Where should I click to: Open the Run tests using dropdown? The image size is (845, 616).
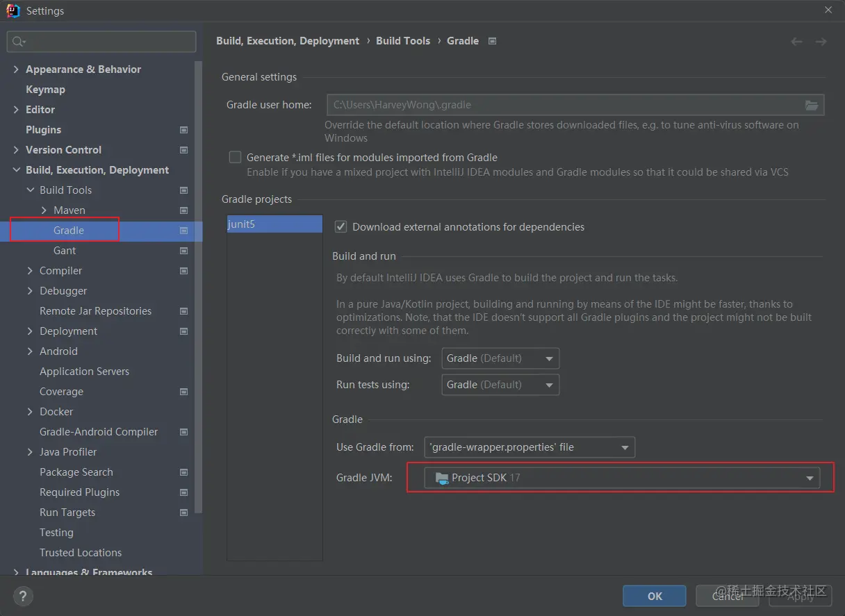[500, 385]
